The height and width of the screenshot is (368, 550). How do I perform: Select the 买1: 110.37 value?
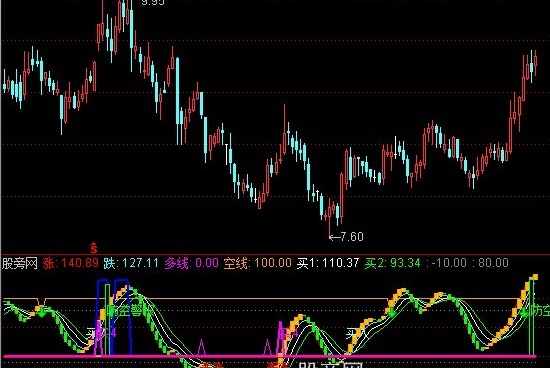[328, 263]
